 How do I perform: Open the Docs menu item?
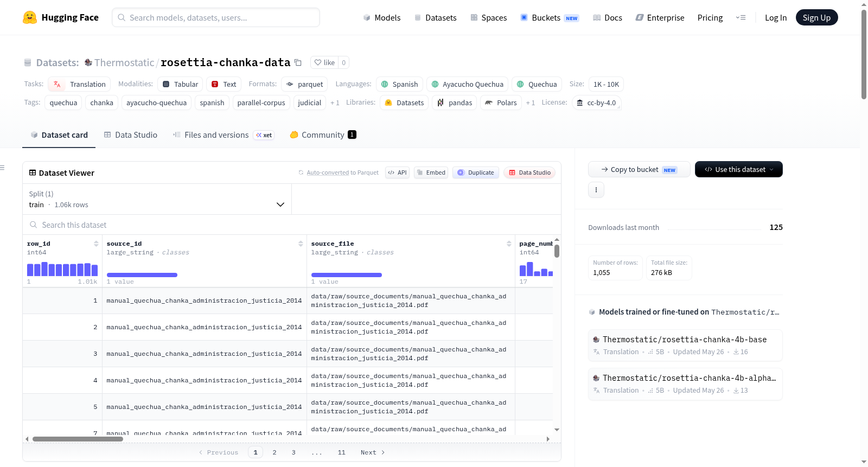pos(608,18)
